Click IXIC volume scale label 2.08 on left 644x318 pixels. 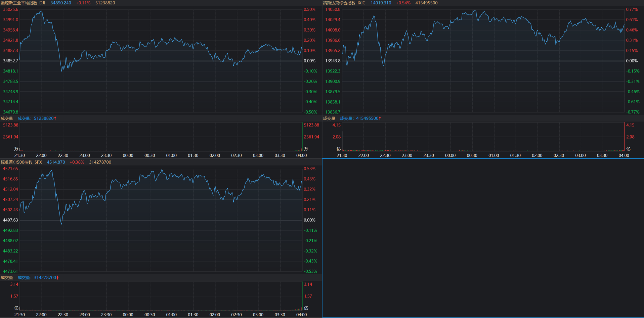pyautogui.click(x=337, y=137)
